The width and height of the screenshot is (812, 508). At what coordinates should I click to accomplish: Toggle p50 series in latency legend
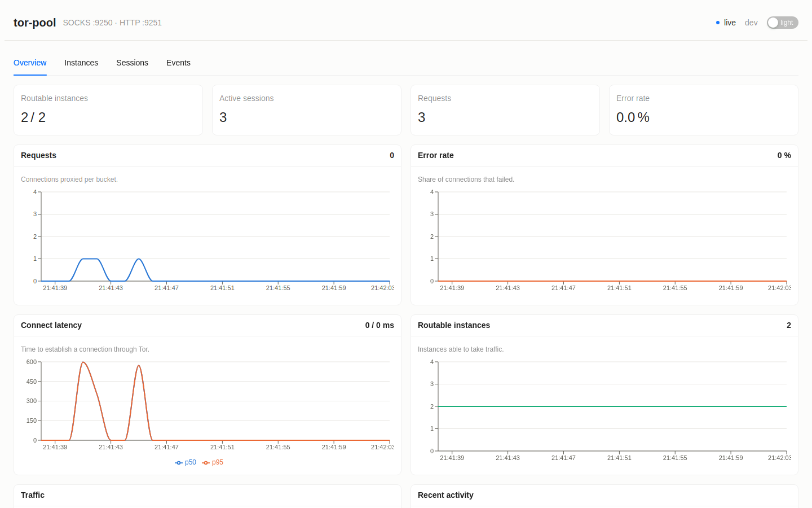coord(186,462)
